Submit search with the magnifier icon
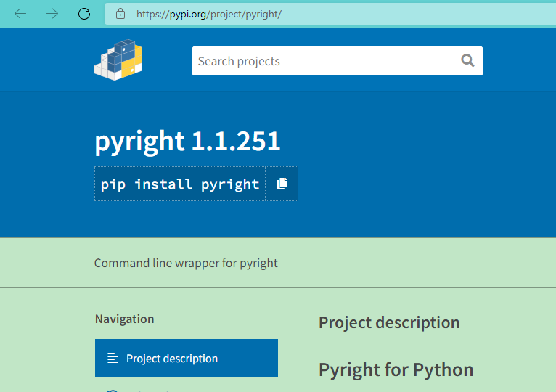Image resolution: width=556 pixels, height=392 pixels. (x=467, y=61)
